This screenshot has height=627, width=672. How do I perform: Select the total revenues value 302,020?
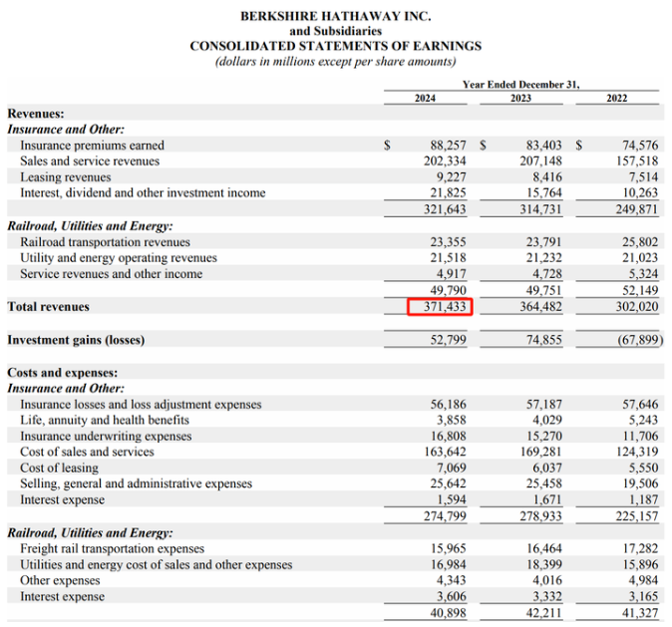[x=637, y=307]
